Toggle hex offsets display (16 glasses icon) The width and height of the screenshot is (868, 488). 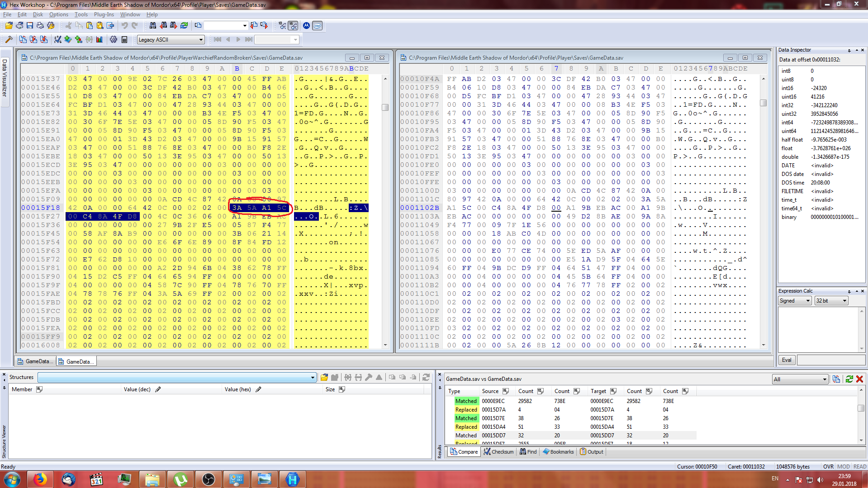(x=293, y=26)
